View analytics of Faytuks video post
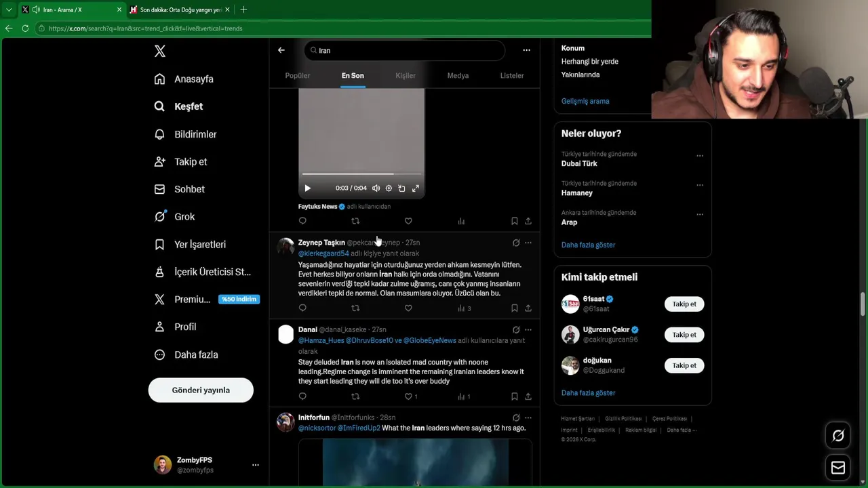Viewport: 868px width, 488px height. click(x=461, y=221)
